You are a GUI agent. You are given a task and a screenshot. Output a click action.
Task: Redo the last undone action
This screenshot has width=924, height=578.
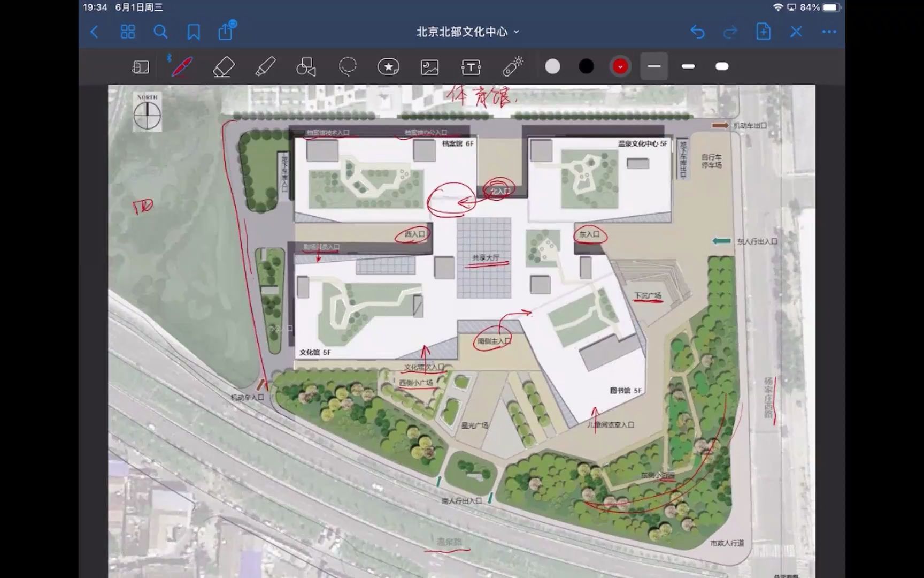click(x=730, y=32)
